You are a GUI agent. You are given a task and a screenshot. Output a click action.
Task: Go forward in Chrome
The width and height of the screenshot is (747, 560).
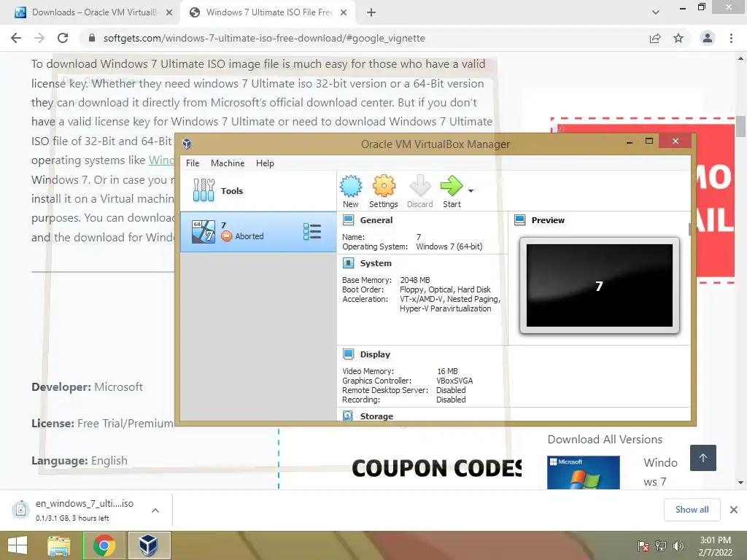(x=39, y=38)
